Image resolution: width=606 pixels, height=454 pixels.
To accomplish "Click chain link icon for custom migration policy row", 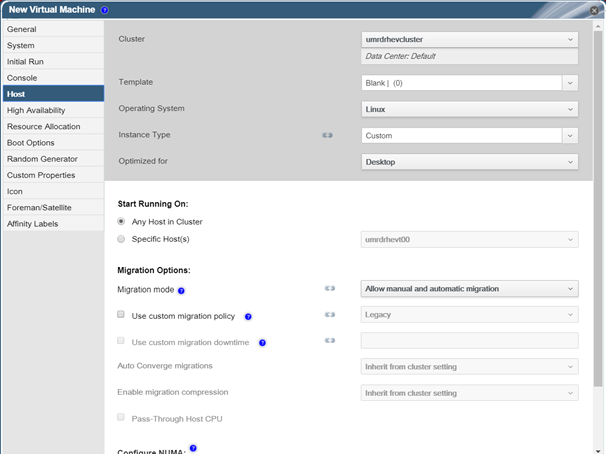I will tap(330, 315).
